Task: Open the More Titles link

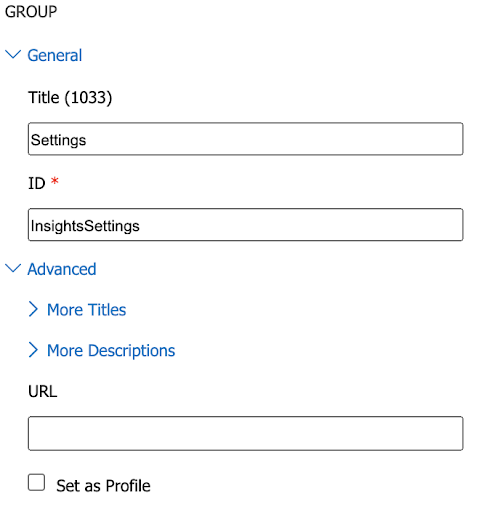Action: pyautogui.click(x=87, y=310)
